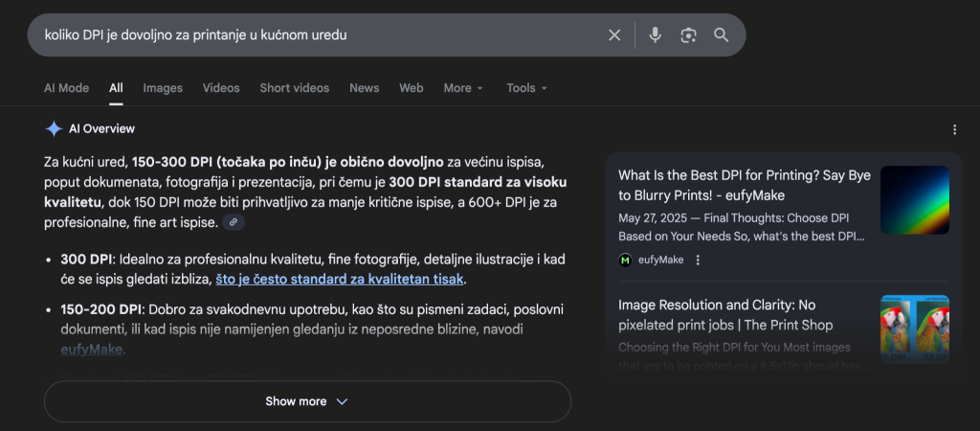Open the Short videos tab
The height and width of the screenshot is (431, 980).
pyautogui.click(x=294, y=88)
